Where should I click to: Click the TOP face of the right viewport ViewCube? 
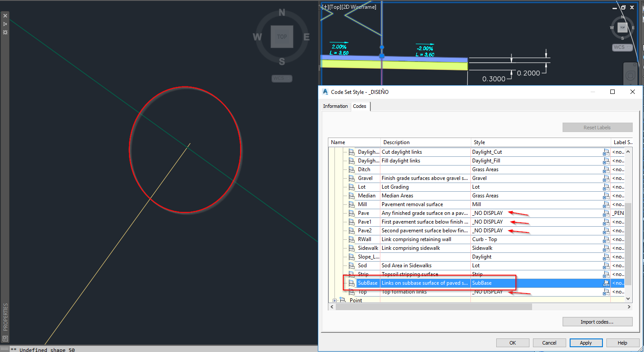(623, 28)
